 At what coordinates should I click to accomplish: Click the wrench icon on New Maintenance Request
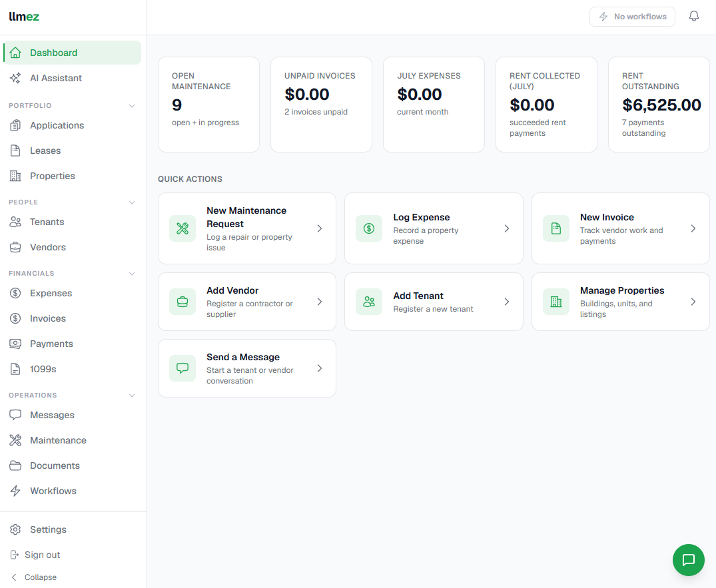[x=182, y=228]
